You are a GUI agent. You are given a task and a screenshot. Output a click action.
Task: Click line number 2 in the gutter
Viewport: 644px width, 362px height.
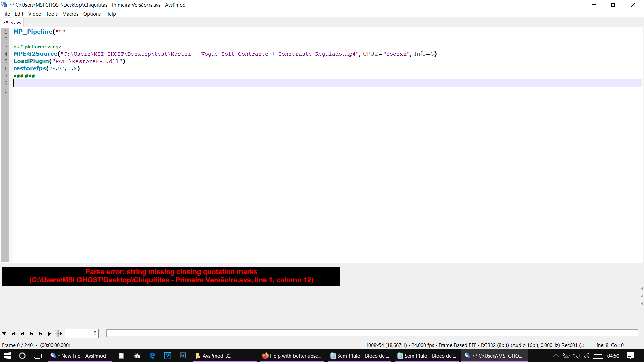[6, 39]
